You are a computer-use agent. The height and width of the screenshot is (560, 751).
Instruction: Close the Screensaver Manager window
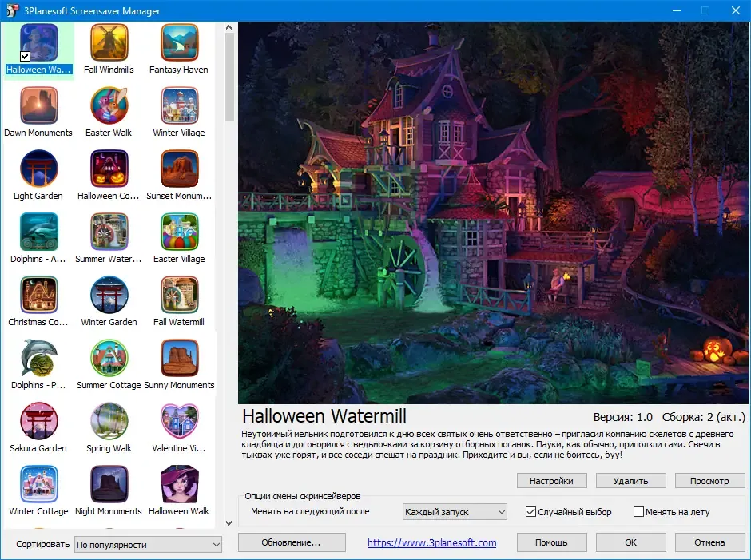click(736, 10)
